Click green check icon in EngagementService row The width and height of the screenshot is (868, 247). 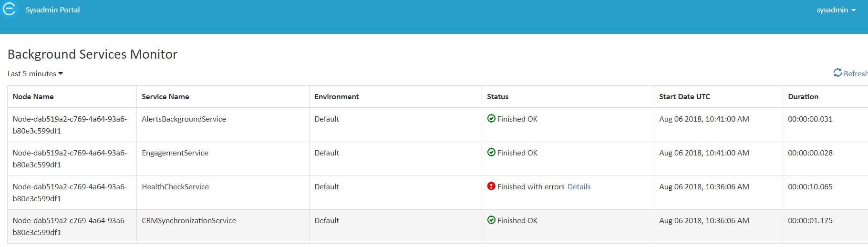coord(491,152)
